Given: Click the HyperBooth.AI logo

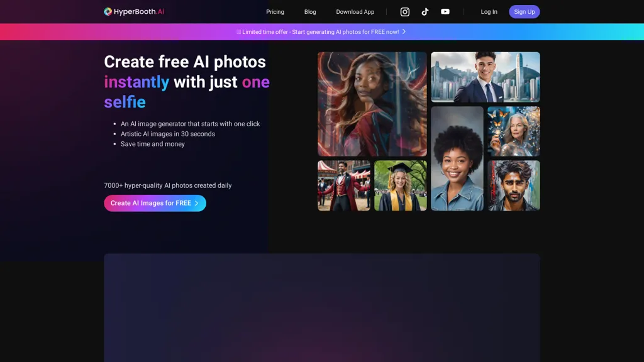Looking at the screenshot, I should click(134, 12).
